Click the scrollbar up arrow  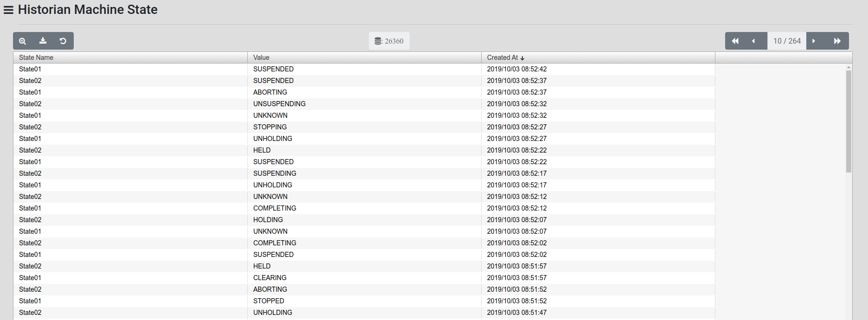coord(849,68)
